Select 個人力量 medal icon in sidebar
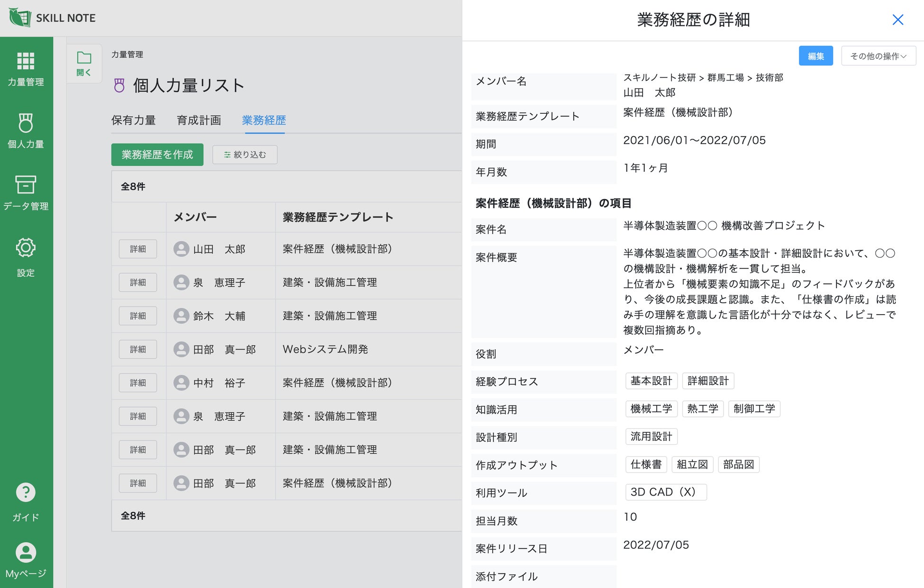This screenshot has height=588, width=924. point(26,123)
